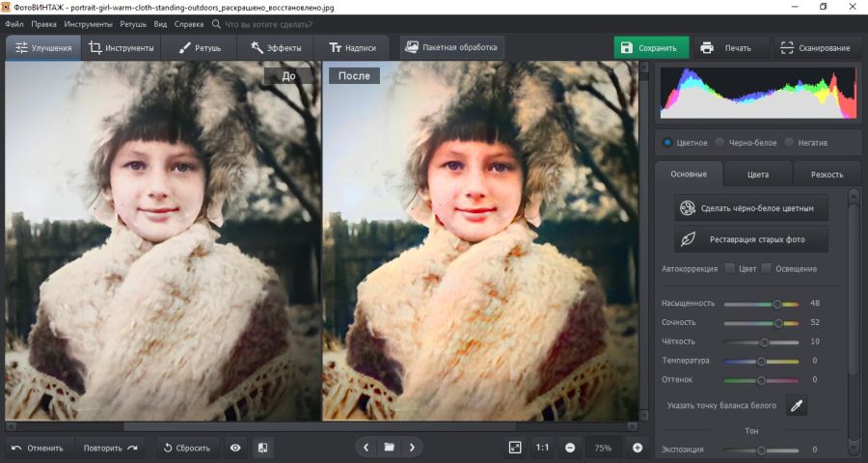Open the folder browse icon below the image
This screenshot has width=868, height=463.
click(389, 448)
